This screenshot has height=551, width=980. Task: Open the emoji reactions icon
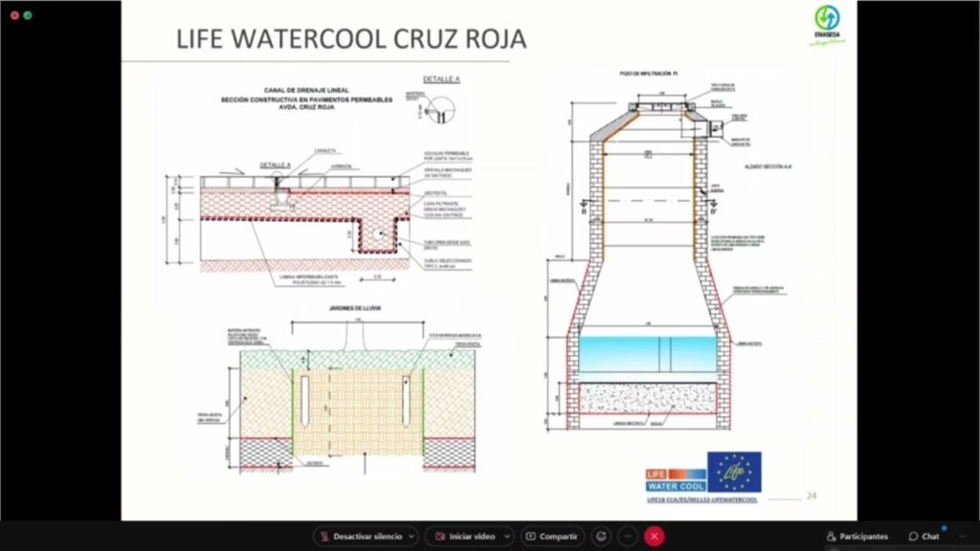tap(601, 537)
